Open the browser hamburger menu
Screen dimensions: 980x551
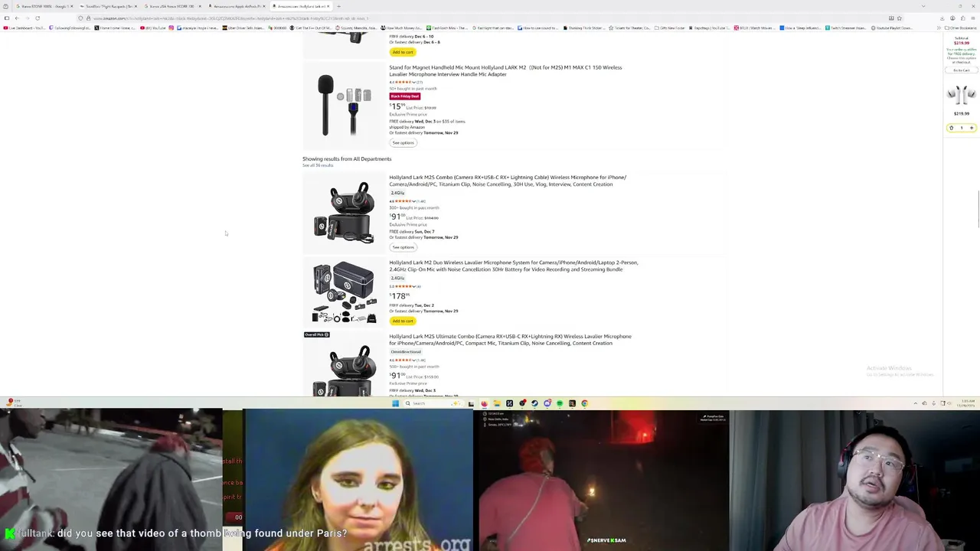[973, 18]
